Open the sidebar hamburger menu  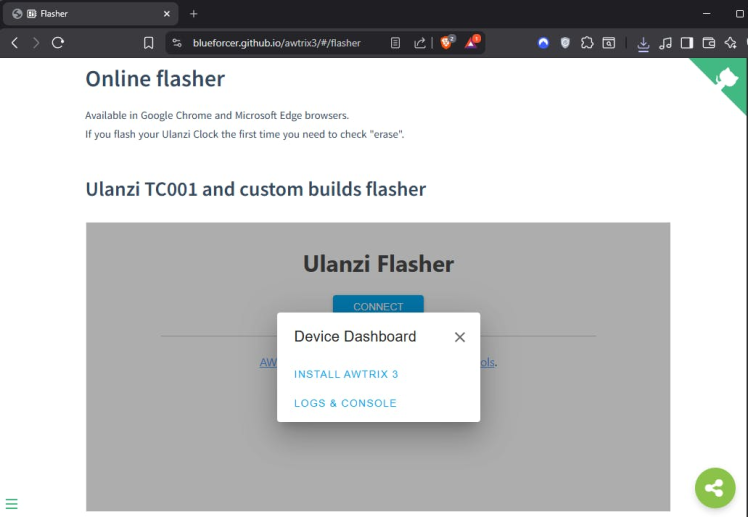click(11, 504)
